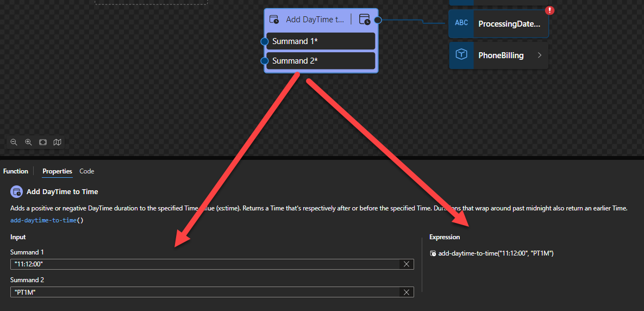This screenshot has width=644, height=311.
Task: Click the cube icon on PhoneBilling node
Action: [461, 55]
